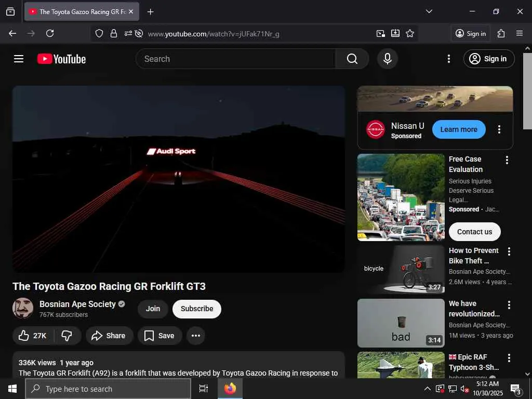Share the Toyota GR Forklift video
This screenshot has height=399, width=532.
109,336
